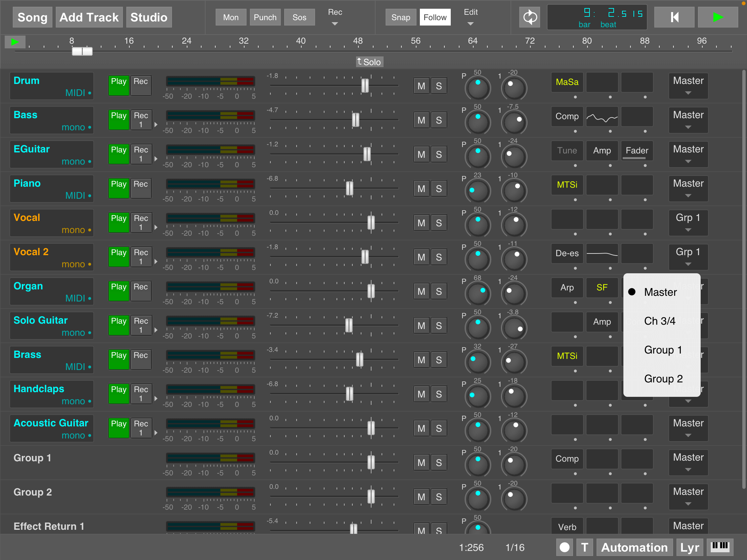Select the Solo Guitar track name
This screenshot has height=560, width=747.
pyautogui.click(x=41, y=320)
